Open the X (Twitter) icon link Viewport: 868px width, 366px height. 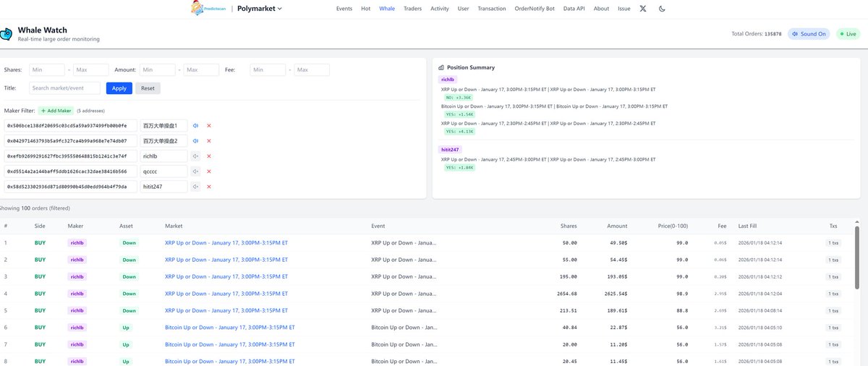pyautogui.click(x=643, y=9)
